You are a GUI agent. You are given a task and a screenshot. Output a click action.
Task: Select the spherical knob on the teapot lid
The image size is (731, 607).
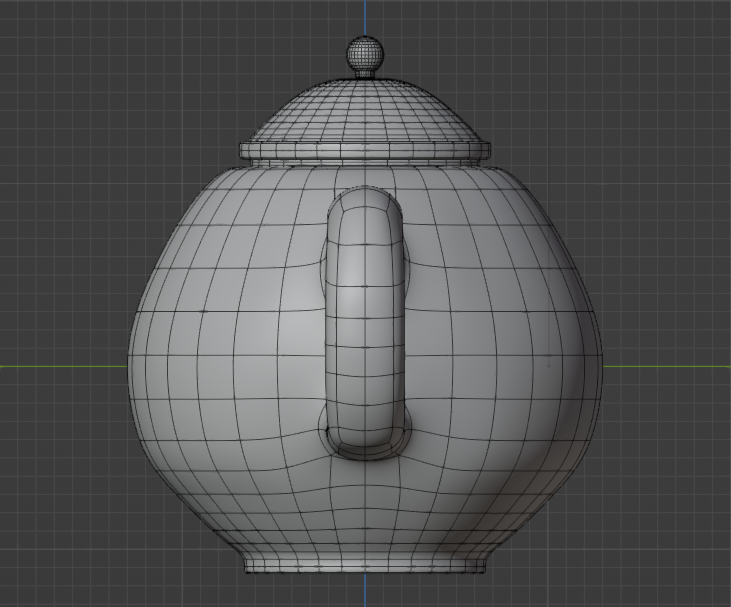tap(366, 55)
